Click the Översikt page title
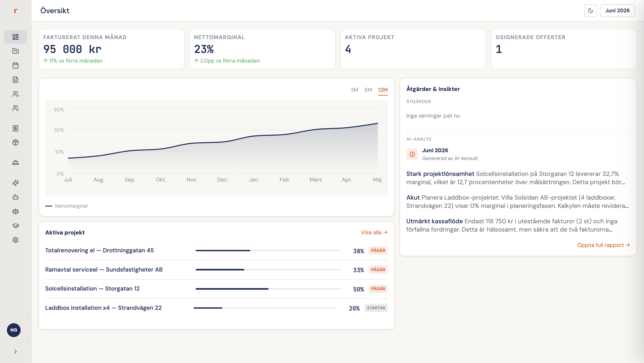The height and width of the screenshot is (363, 644). tap(55, 11)
